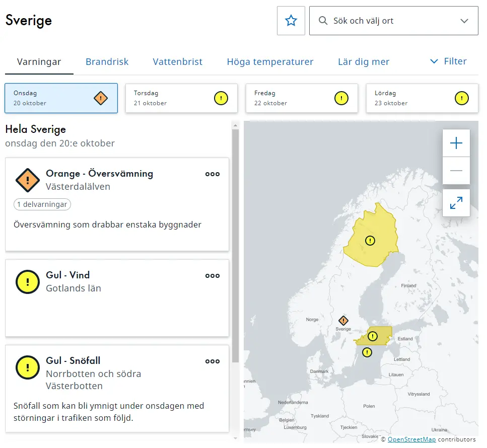
Task: Click yellow warning marker near Gotland
Action: [x=367, y=352]
